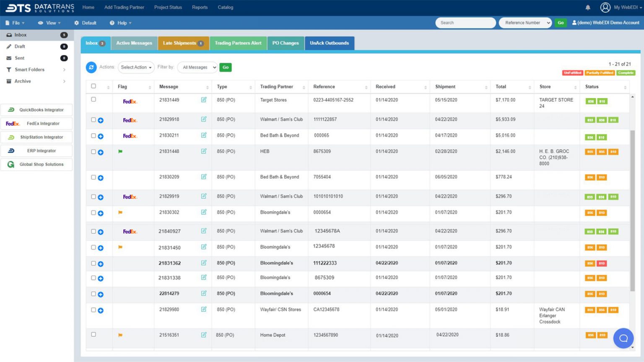Launch the FedEx Integrator
Image resolution: width=644 pixels, height=362 pixels.
[x=36, y=123]
